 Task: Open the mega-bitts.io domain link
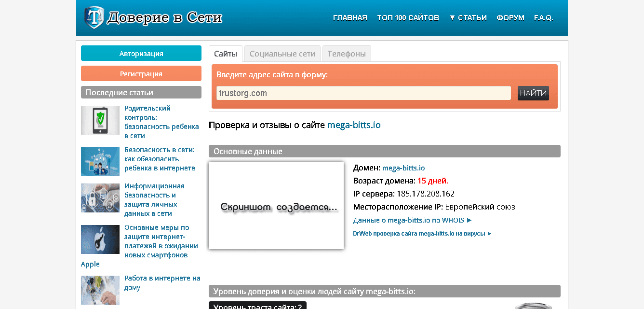coord(403,168)
